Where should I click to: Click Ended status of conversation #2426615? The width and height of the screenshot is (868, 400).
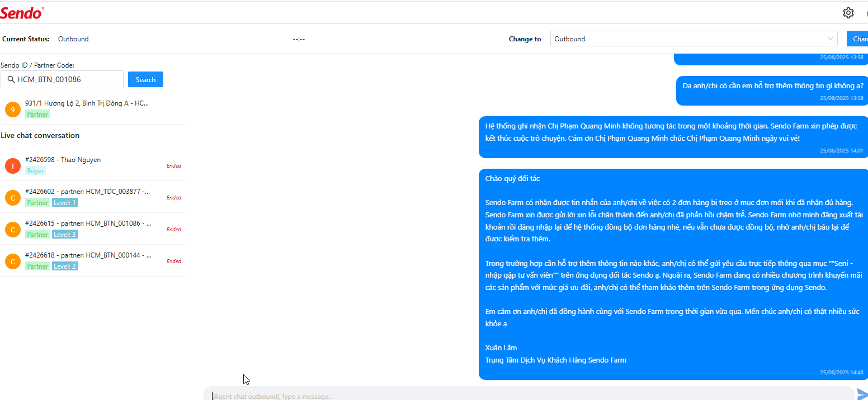click(174, 230)
